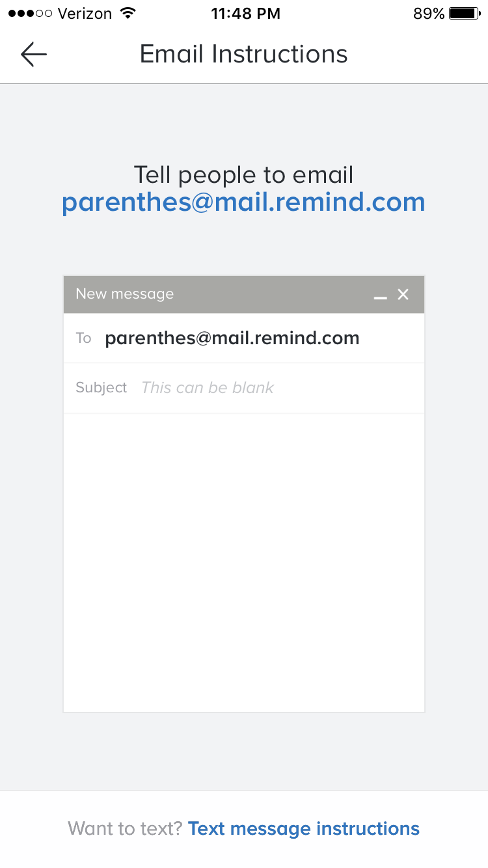Click the To field email address
This screenshot has width=488, height=868.
pos(232,338)
